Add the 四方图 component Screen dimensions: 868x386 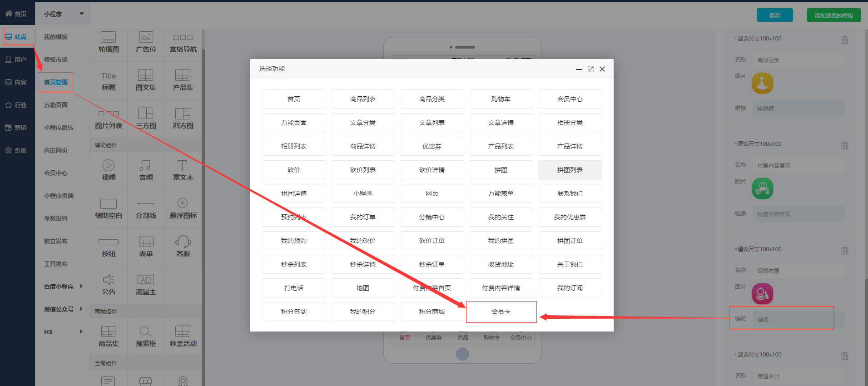(183, 119)
